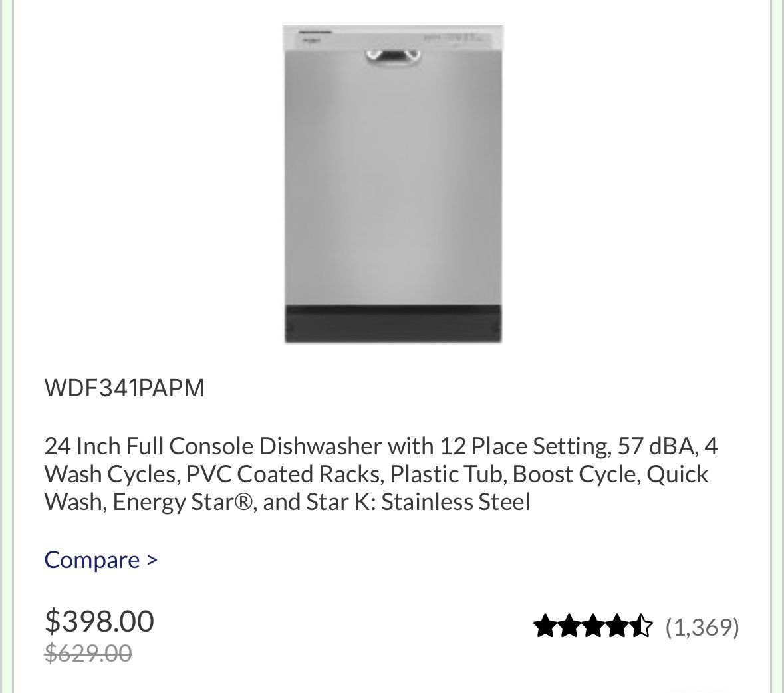Click the model number WDF341PAPM
The height and width of the screenshot is (693, 784).
click(124, 388)
